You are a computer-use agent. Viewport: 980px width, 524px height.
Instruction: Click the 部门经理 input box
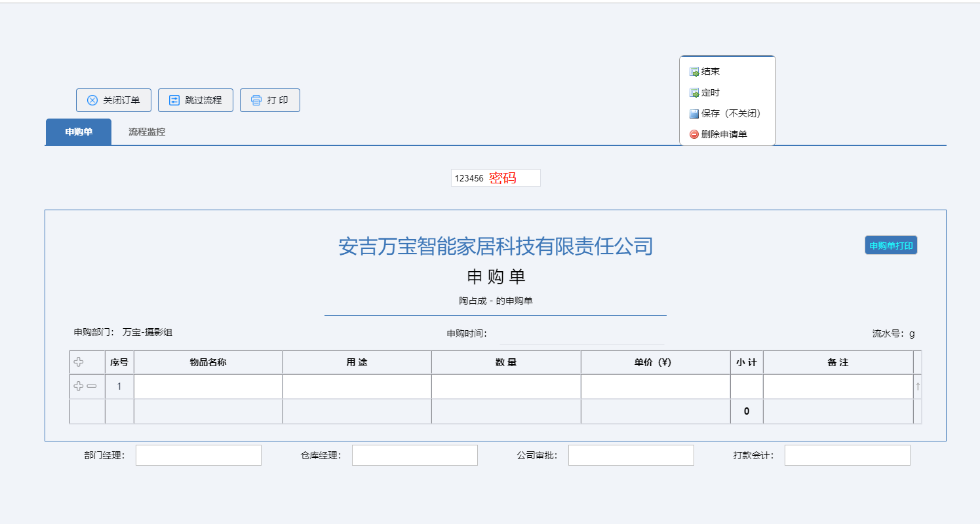tap(198, 455)
